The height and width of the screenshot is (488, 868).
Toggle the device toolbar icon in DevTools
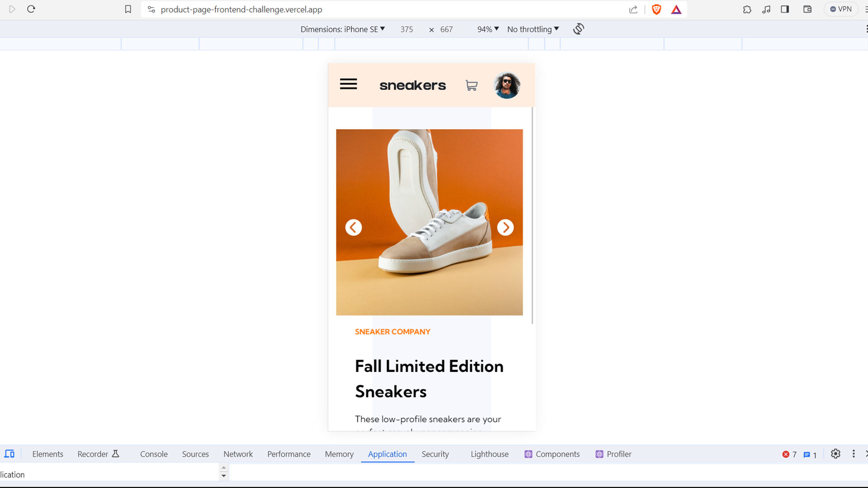[9, 454]
